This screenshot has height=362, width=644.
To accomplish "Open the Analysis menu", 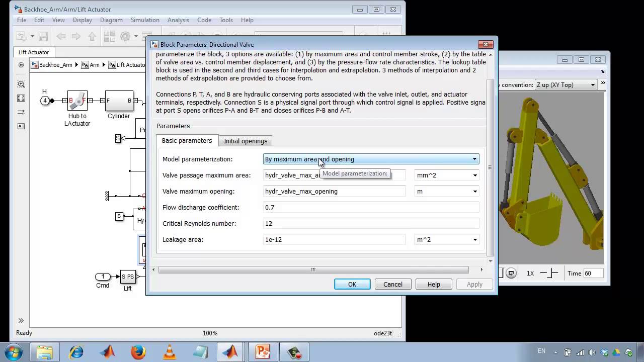I will pyautogui.click(x=178, y=20).
